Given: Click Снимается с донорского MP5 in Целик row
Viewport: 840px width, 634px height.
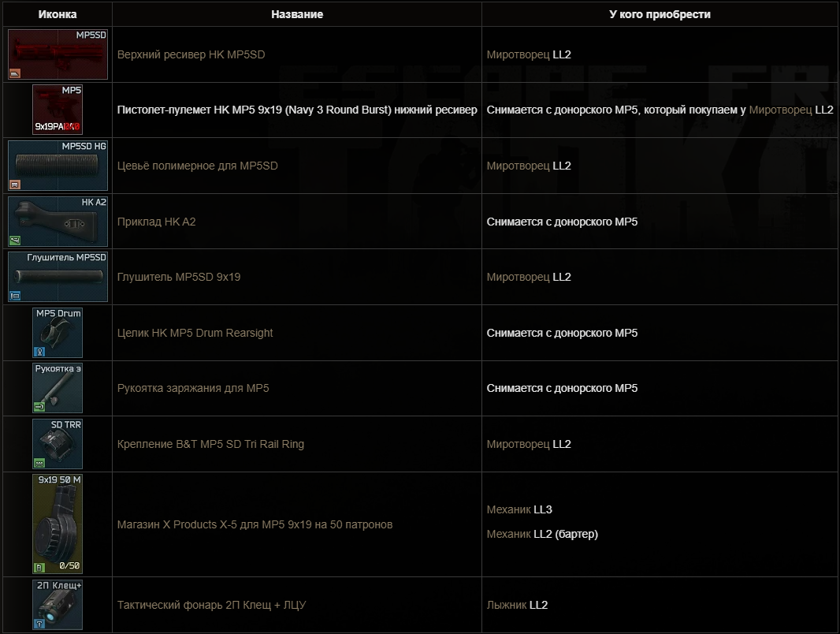Looking at the screenshot, I should tap(562, 333).
